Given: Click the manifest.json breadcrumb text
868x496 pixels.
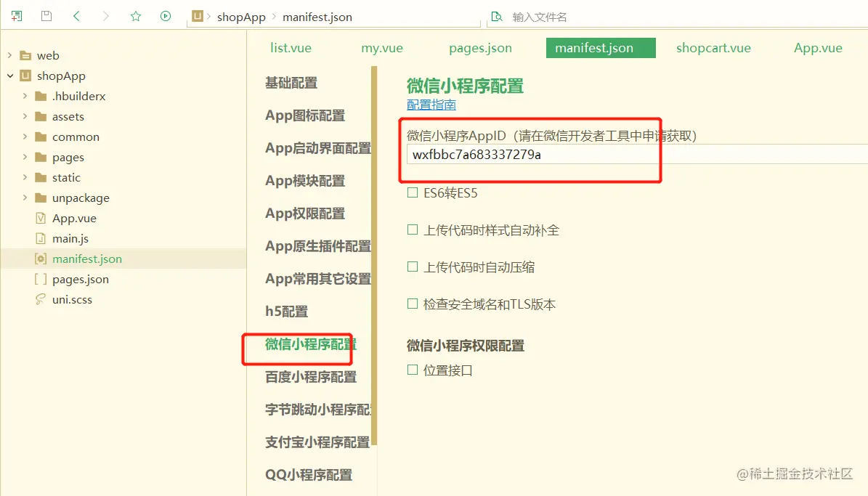Looking at the screenshot, I should click(317, 17).
